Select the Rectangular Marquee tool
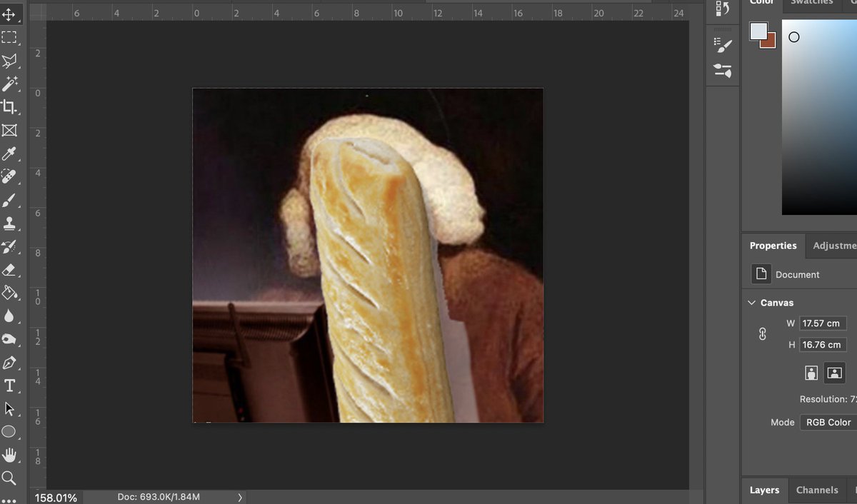Screen dimensions: 857x504 tap(9, 38)
